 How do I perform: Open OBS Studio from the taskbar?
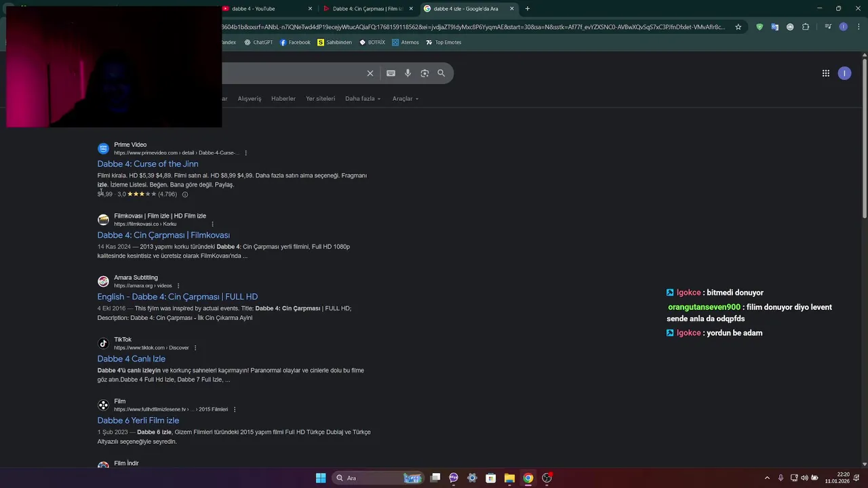[x=547, y=478]
